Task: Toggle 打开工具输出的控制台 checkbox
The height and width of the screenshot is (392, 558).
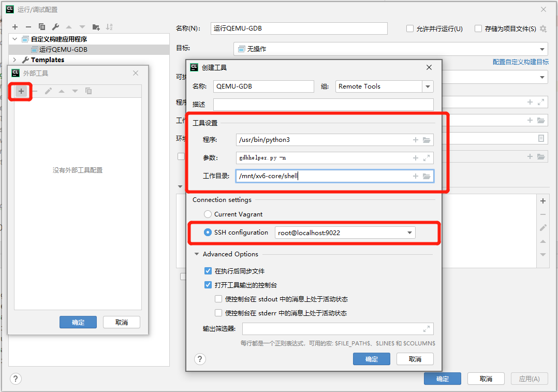Action: tap(208, 285)
